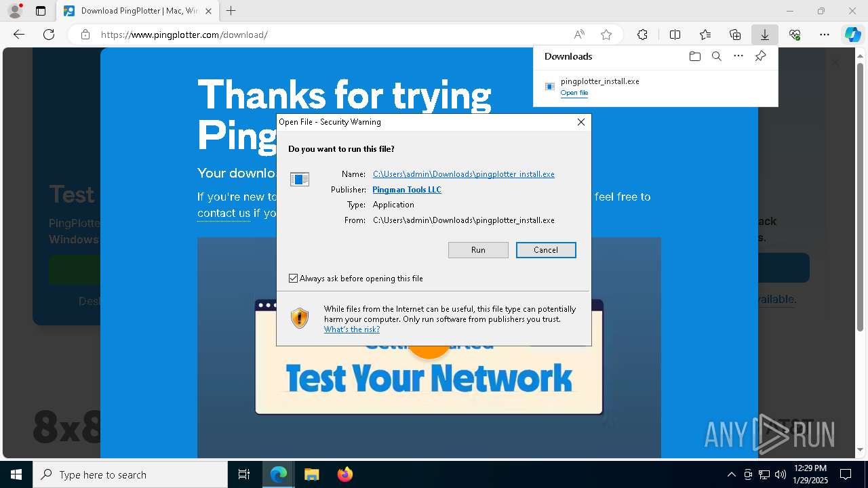Open File Explorer from the taskbar

pyautogui.click(x=311, y=474)
